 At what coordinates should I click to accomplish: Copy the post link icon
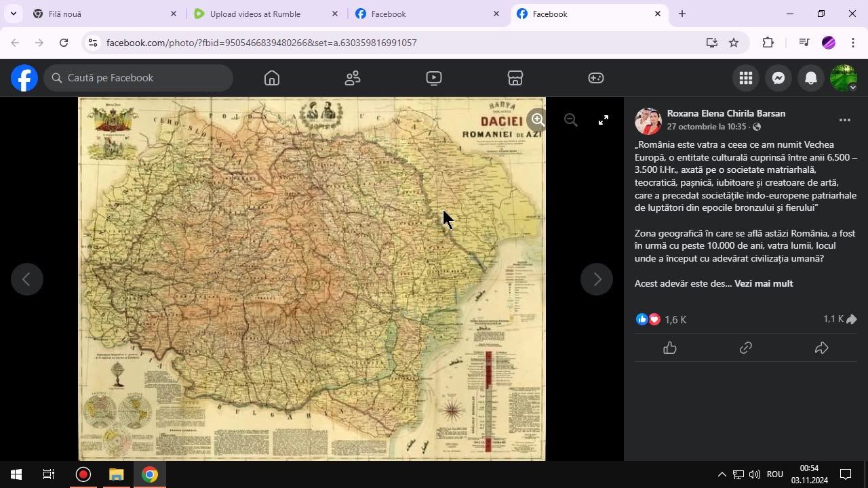[746, 348]
